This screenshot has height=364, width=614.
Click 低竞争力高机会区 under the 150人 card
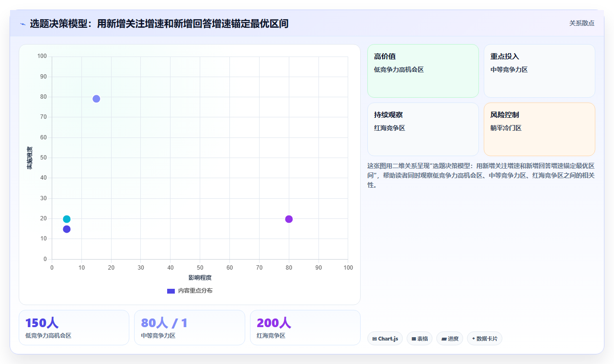(48, 336)
